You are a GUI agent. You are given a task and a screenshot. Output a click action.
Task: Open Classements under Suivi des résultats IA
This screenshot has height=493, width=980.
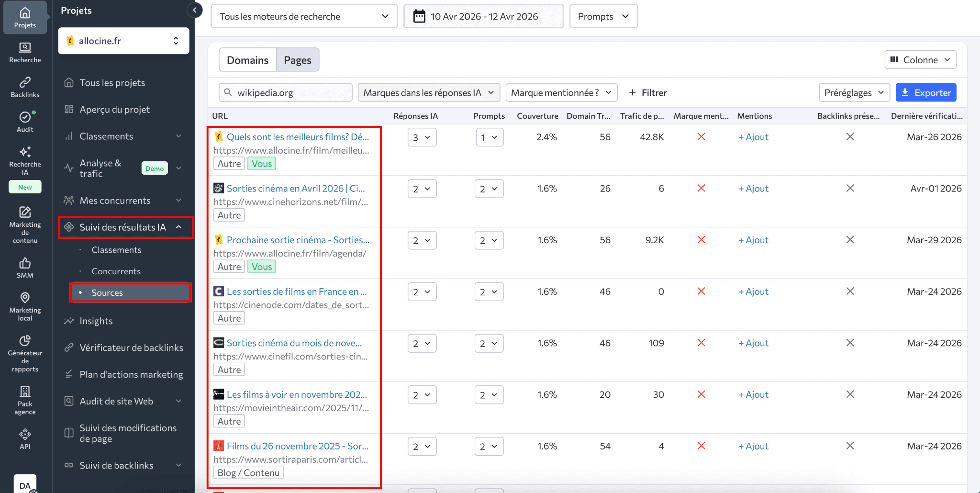click(x=116, y=250)
